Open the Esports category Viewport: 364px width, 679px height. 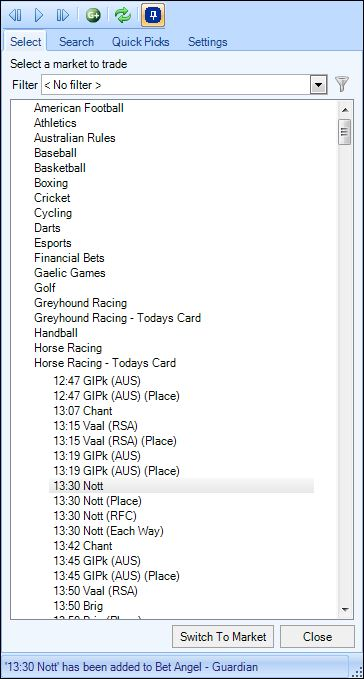pos(53,243)
